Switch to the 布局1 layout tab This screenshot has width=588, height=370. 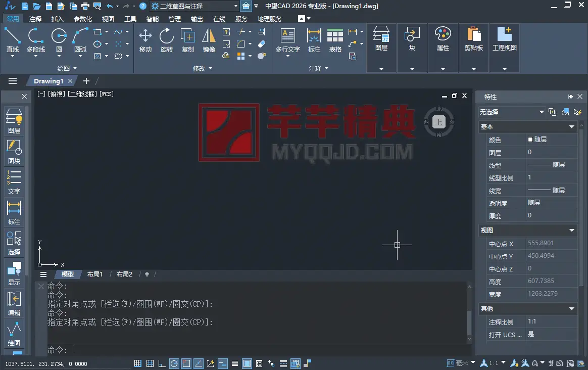coord(95,274)
